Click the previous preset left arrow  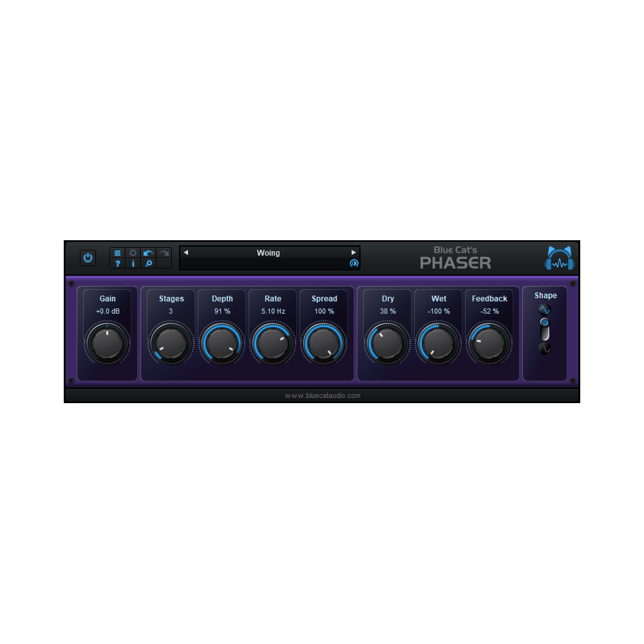pyautogui.click(x=185, y=252)
